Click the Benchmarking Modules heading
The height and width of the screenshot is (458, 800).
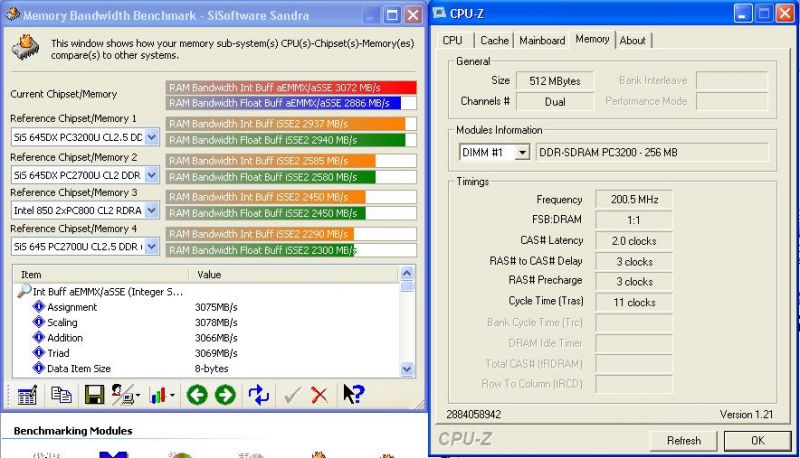[73, 430]
